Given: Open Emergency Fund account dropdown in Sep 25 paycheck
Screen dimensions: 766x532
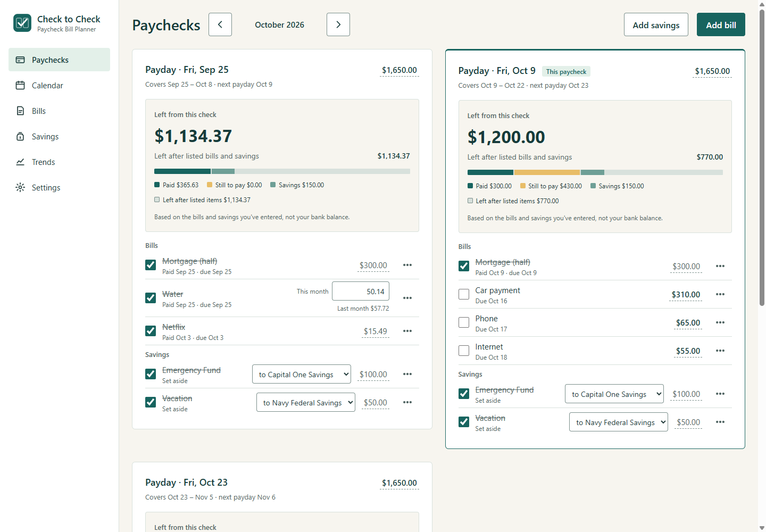Looking at the screenshot, I should click(x=302, y=374).
